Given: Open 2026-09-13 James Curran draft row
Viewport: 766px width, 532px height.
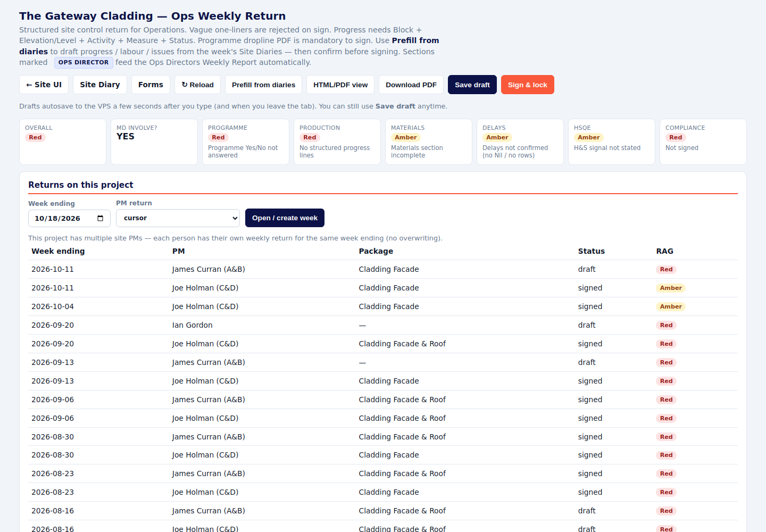Looking at the screenshot, I should coord(383,362).
